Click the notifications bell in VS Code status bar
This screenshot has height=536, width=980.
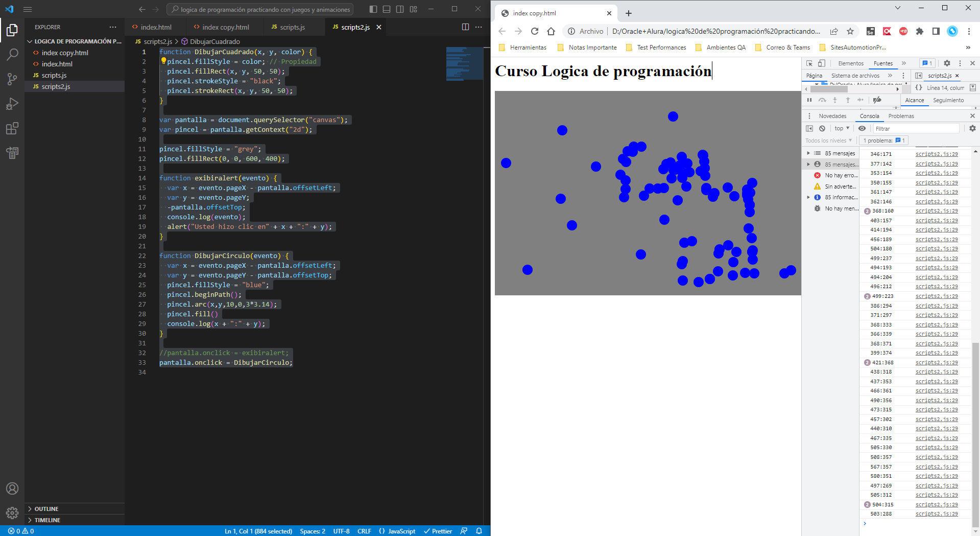[x=479, y=531]
